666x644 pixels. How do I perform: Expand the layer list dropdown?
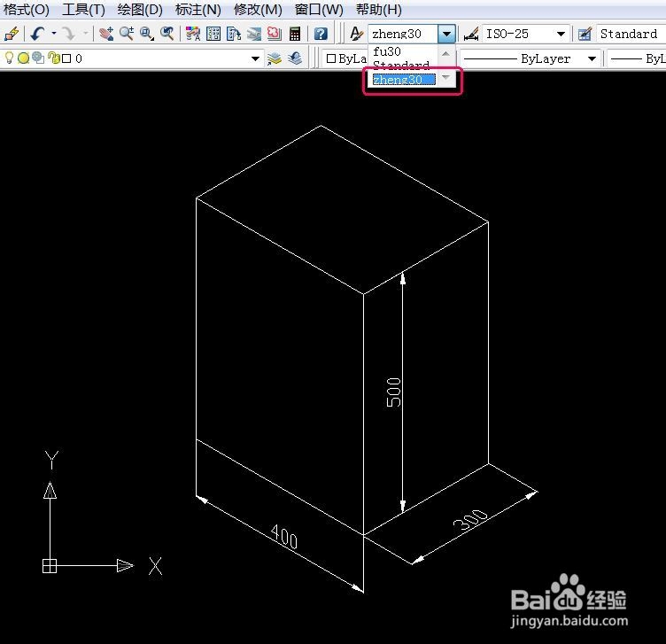point(255,58)
